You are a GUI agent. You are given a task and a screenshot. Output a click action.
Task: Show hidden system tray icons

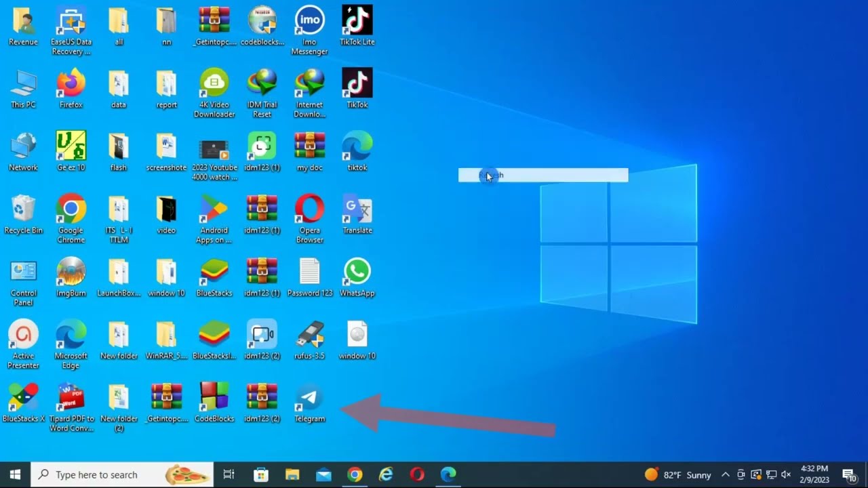pyautogui.click(x=726, y=474)
